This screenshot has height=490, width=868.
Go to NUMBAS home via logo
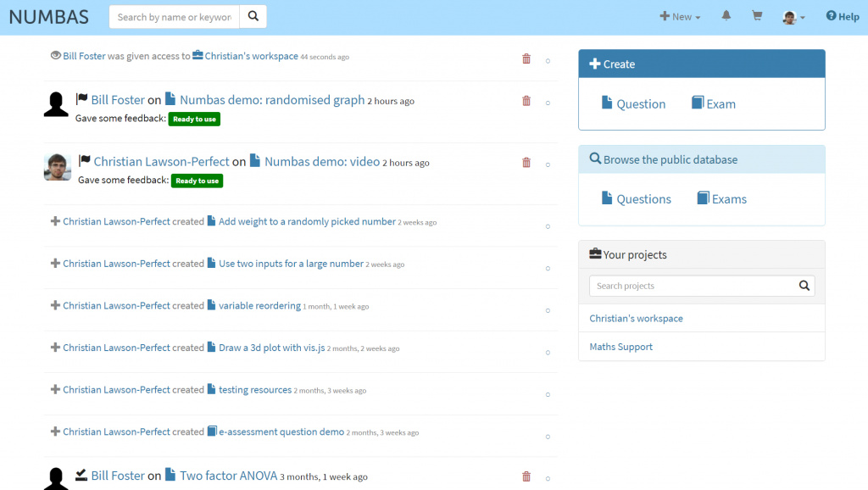(x=49, y=17)
